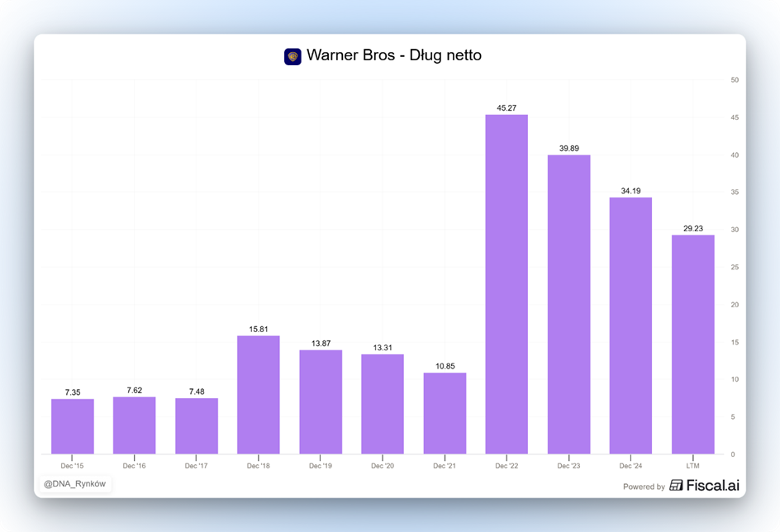Viewport: 780px width, 532px height.
Task: Click the chart title Warner Bros - Dług netto
Action: coord(393,55)
